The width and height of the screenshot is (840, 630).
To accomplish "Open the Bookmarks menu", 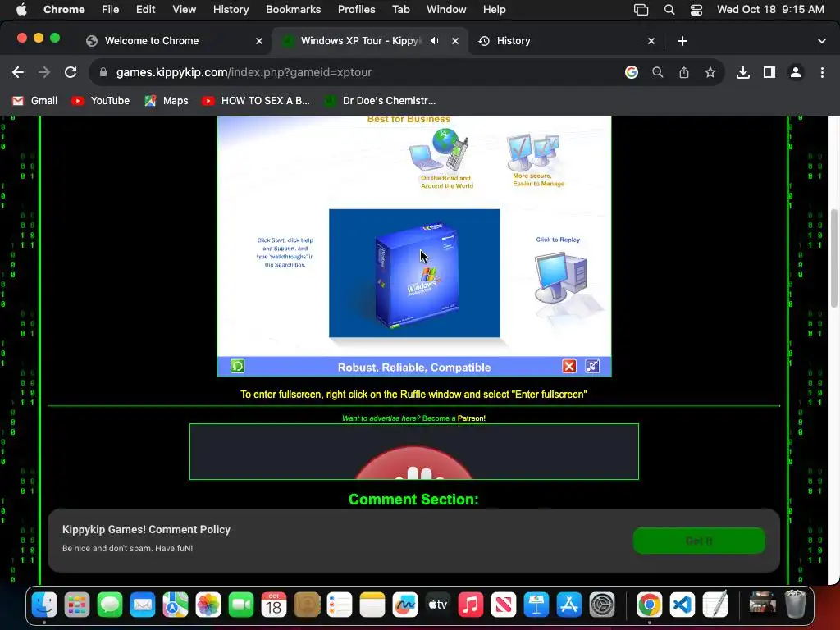I will (294, 10).
